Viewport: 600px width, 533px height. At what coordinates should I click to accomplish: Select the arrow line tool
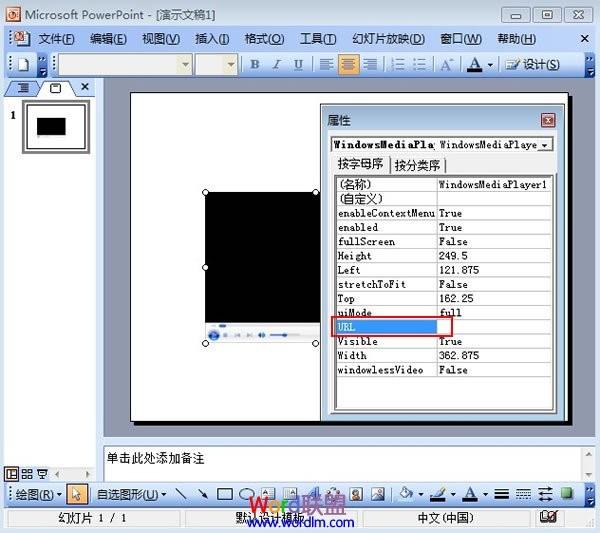[203, 494]
